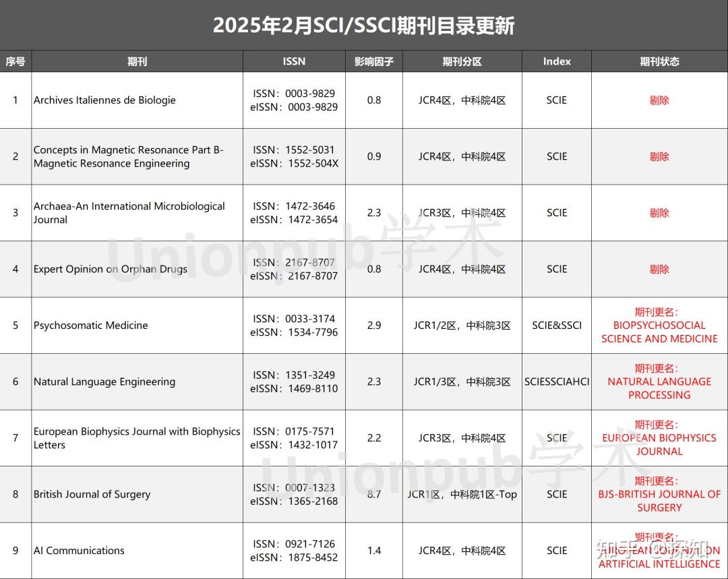The height and width of the screenshot is (579, 728).
Task: Click 剔除 status for Archives Italiennes row
Action: tap(659, 100)
